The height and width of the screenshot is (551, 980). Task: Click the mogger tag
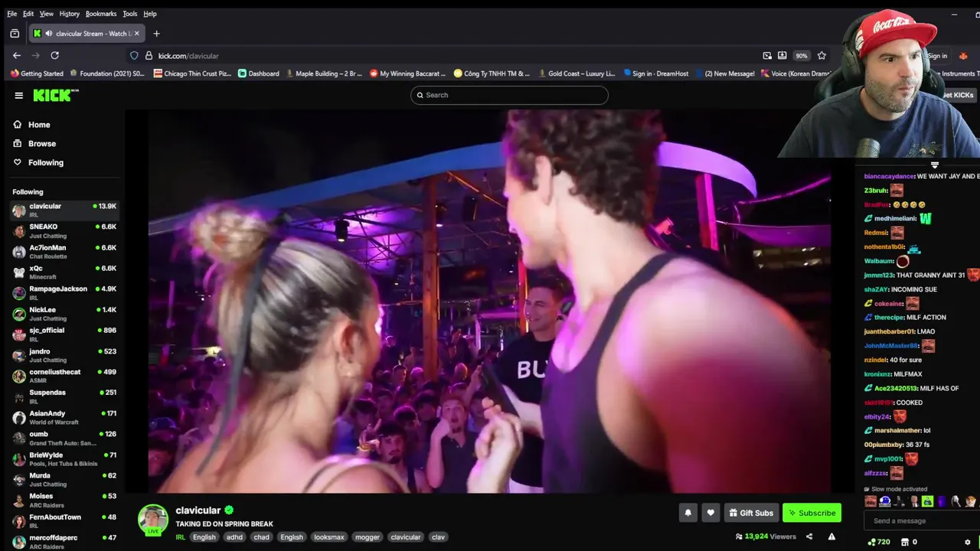click(367, 537)
